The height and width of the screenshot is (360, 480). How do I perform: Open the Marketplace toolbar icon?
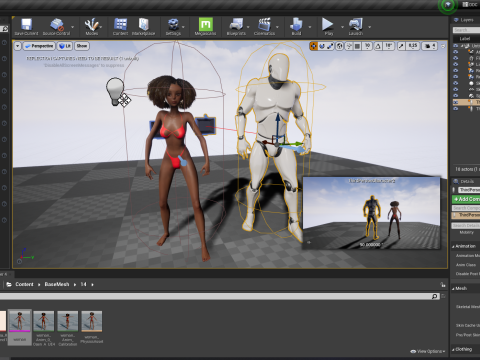click(143, 27)
